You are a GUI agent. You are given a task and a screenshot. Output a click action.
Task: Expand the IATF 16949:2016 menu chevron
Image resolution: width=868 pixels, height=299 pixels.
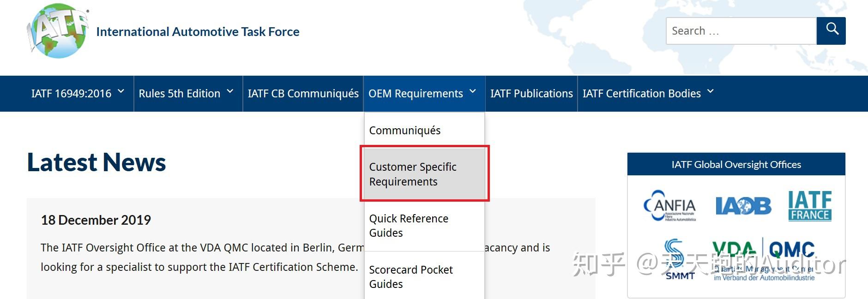tap(121, 92)
